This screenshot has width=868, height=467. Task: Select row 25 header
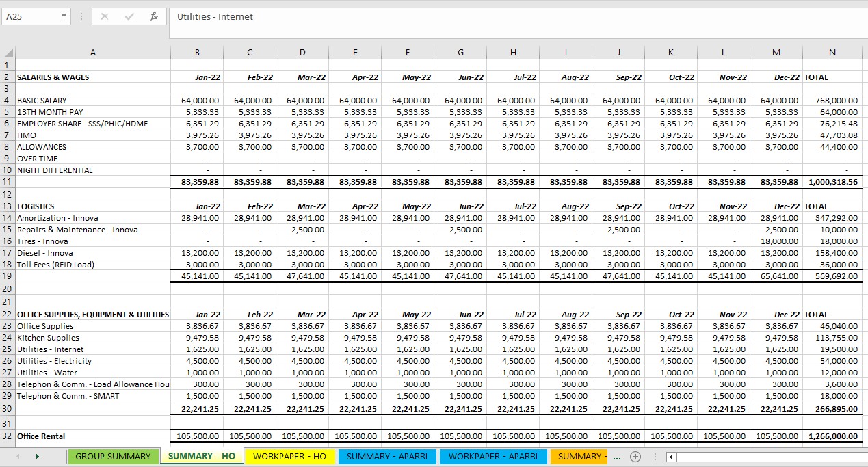click(x=8, y=349)
